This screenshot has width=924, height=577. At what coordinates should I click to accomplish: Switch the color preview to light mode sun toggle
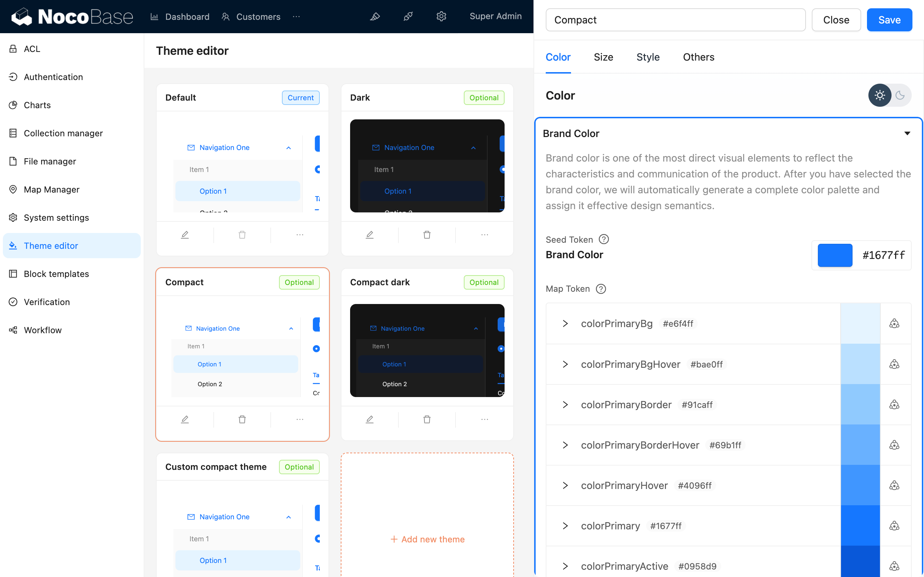(880, 95)
